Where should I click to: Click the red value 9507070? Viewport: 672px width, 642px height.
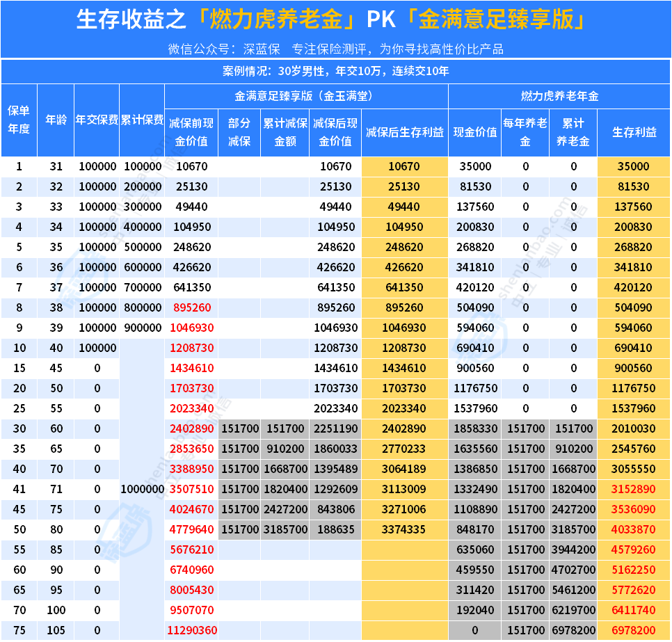pos(191,610)
